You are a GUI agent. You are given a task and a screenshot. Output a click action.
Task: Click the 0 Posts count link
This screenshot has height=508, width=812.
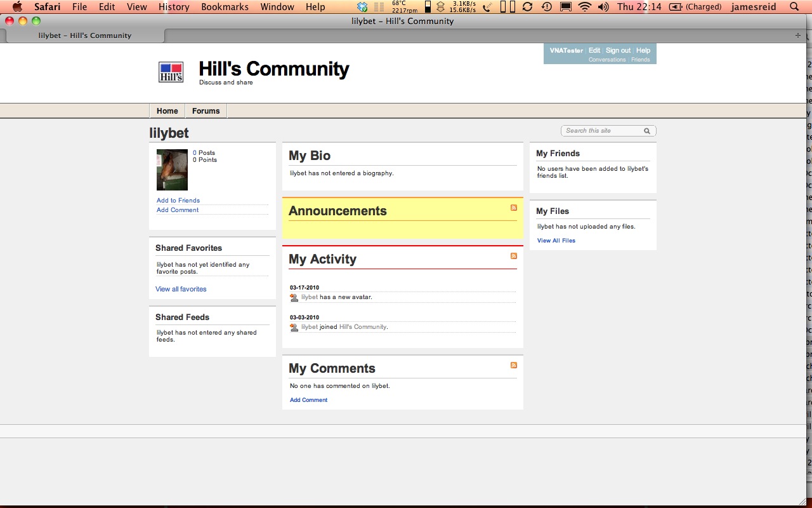click(195, 153)
